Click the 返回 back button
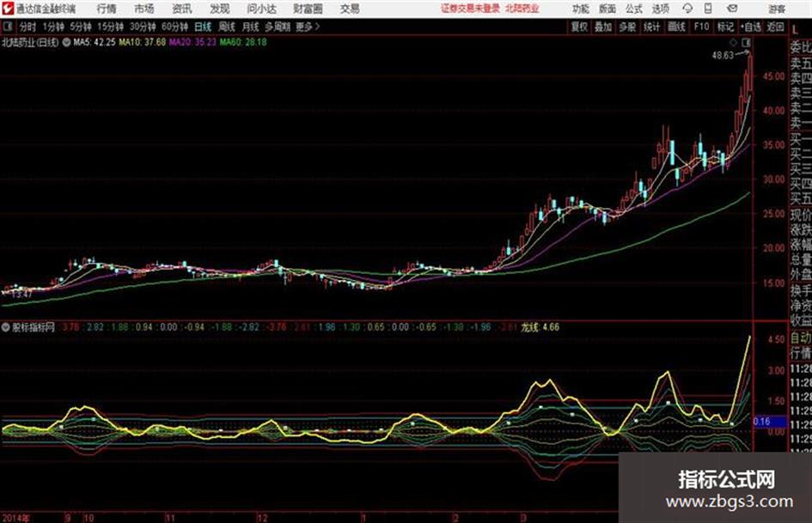Image resolution: width=812 pixels, height=523 pixels. tap(775, 27)
